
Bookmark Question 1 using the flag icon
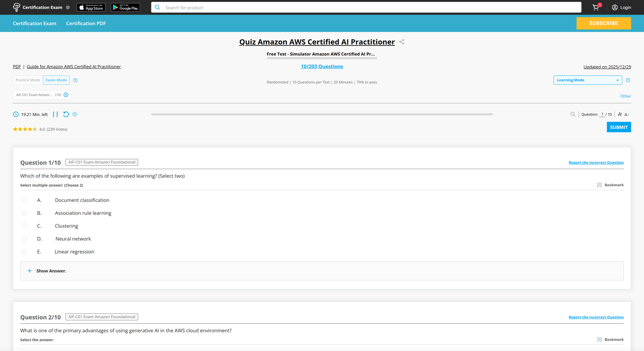coord(599,185)
